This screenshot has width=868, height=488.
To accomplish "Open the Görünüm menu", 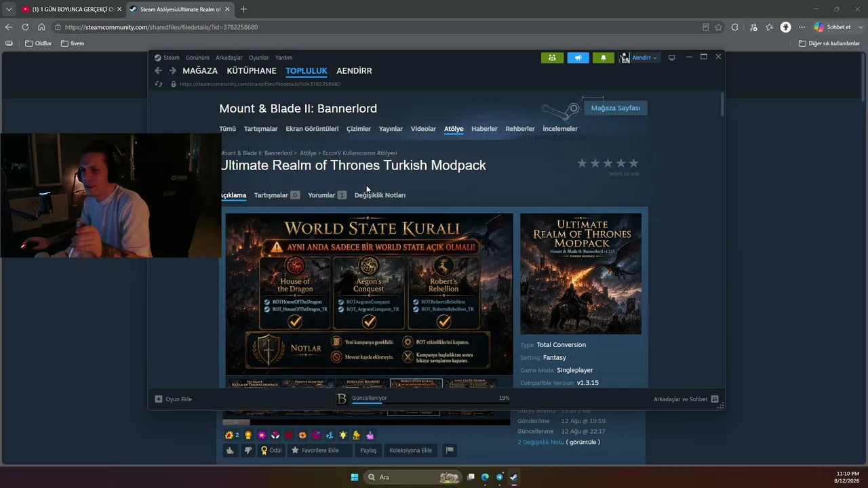I will point(197,58).
